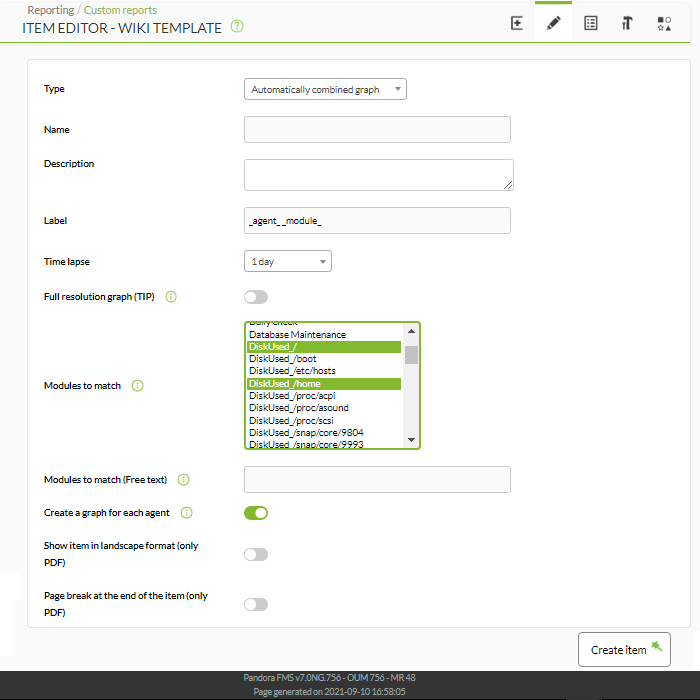Click module list scrollbar up arrow
The image size is (700, 700).
tap(411, 331)
